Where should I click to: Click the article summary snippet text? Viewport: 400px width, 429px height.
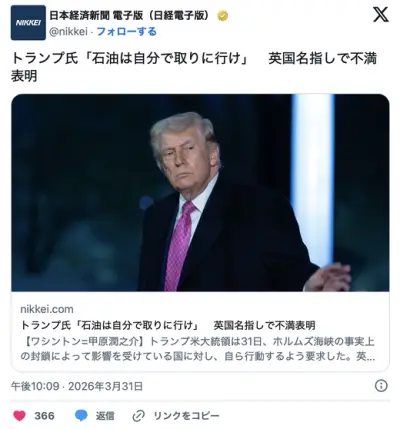click(x=198, y=349)
